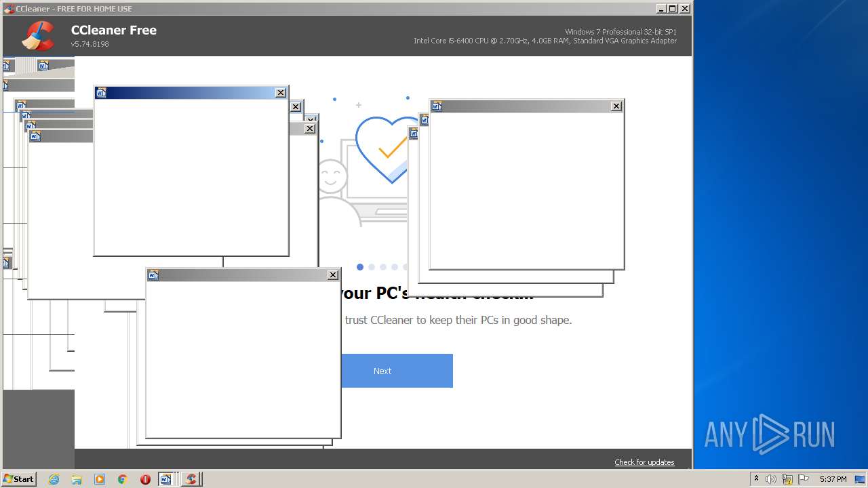This screenshot has width=868, height=488.
Task: Click the Word icon on the popup covering Next
Action: point(153,275)
